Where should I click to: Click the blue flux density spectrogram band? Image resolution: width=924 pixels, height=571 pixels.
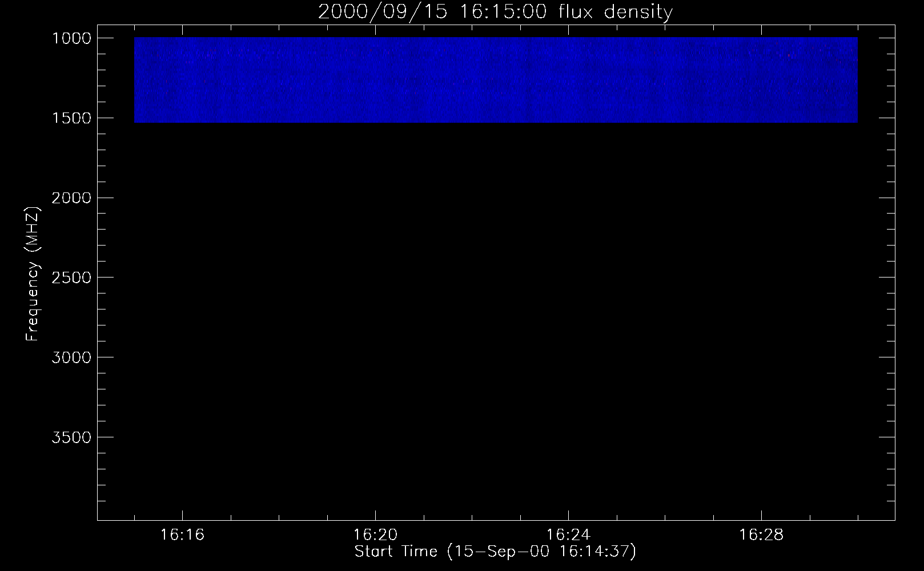[x=496, y=80]
